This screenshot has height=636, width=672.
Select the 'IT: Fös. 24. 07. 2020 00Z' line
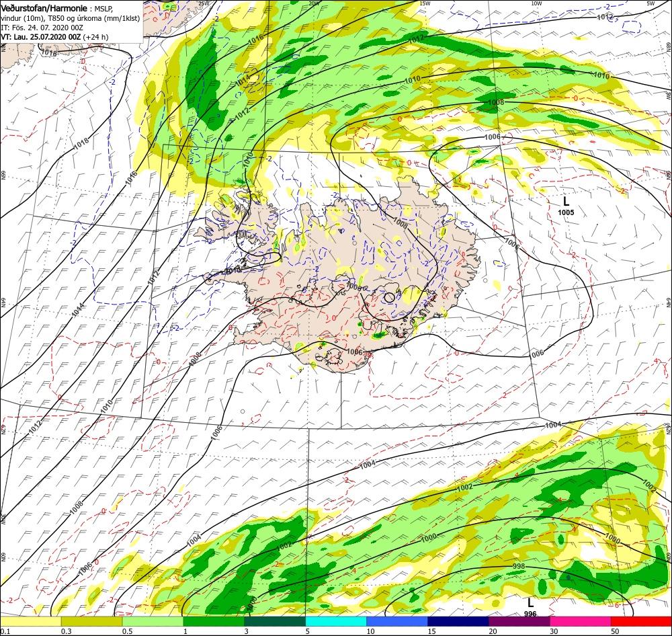click(x=42, y=28)
